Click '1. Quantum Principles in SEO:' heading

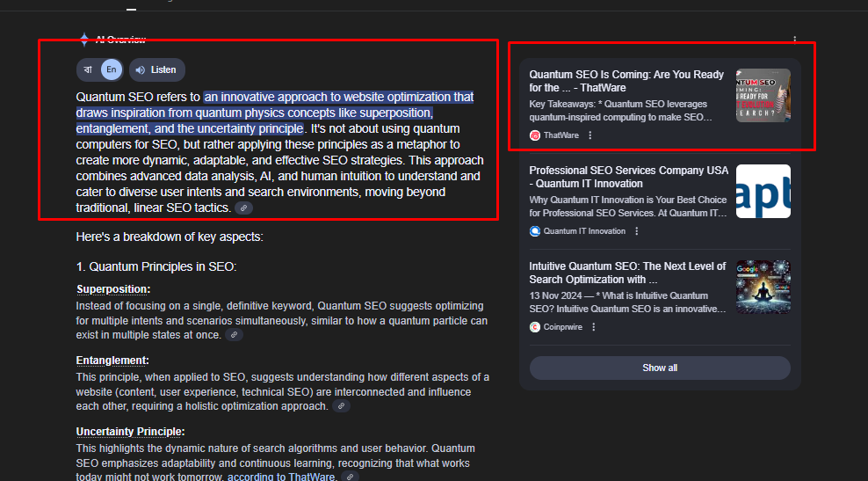(156, 266)
